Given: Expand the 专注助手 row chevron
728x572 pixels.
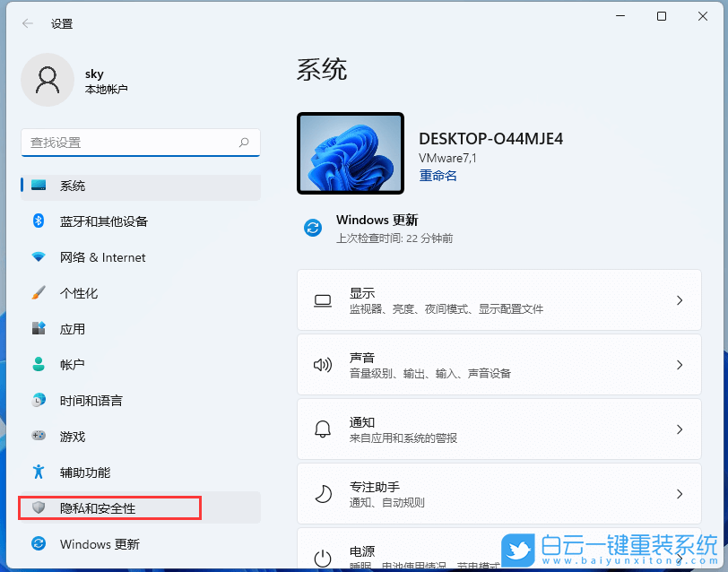Looking at the screenshot, I should click(679, 493).
